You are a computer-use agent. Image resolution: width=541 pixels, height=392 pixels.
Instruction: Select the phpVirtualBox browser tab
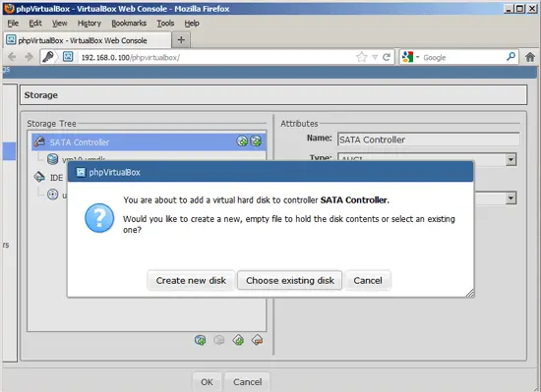[x=88, y=40]
